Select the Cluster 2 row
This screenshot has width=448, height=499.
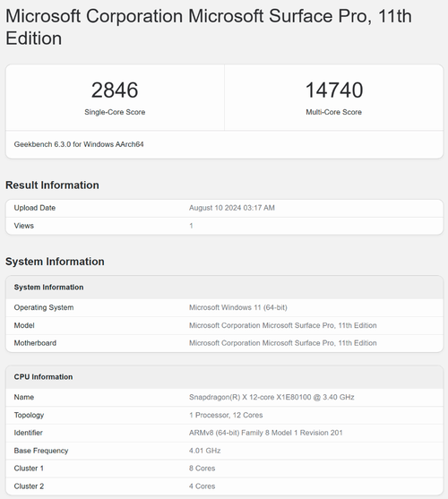pyautogui.click(x=224, y=486)
